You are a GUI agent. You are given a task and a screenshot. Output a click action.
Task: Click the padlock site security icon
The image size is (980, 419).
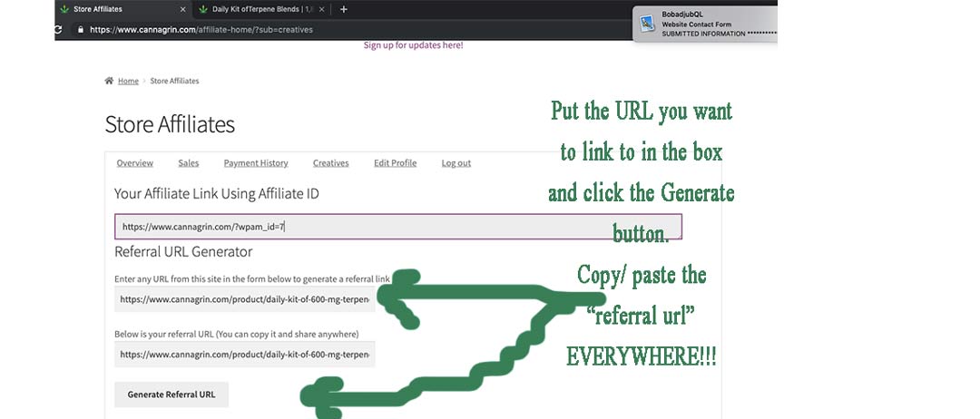coord(80,29)
